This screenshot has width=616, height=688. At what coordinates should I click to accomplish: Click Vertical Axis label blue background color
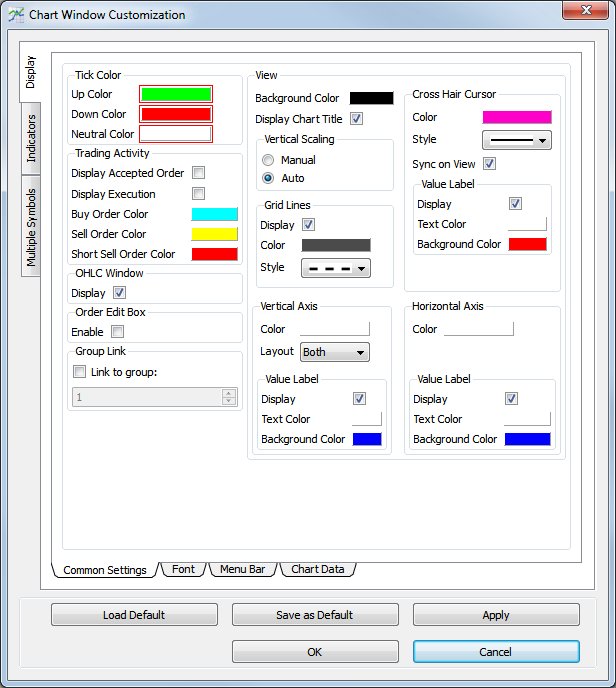366,439
